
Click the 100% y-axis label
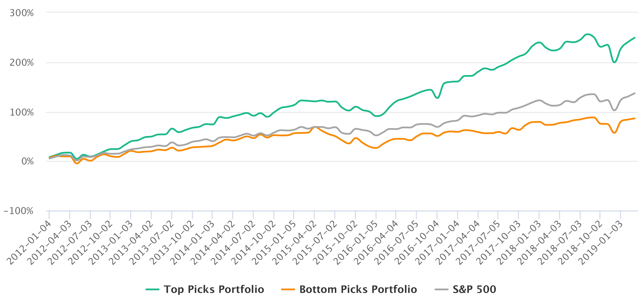pos(22,113)
